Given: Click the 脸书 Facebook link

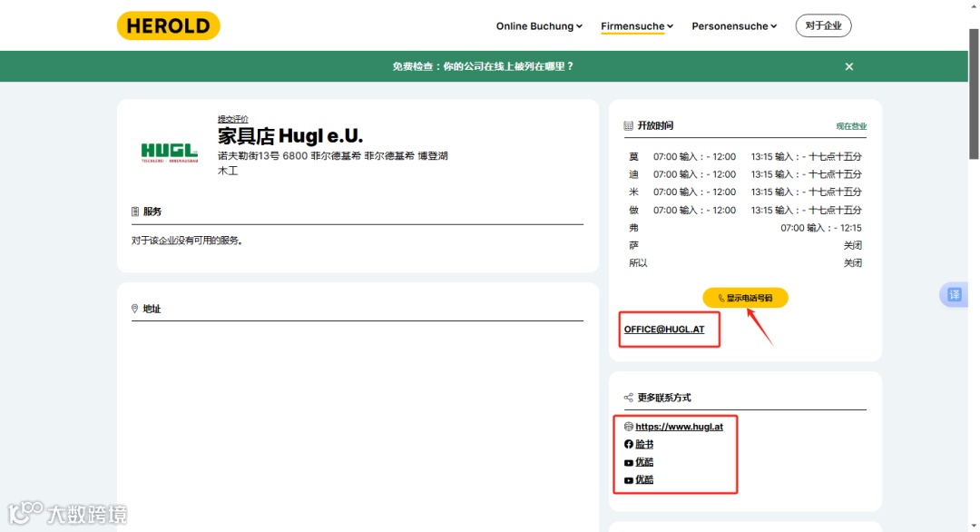Looking at the screenshot, I should [x=644, y=444].
